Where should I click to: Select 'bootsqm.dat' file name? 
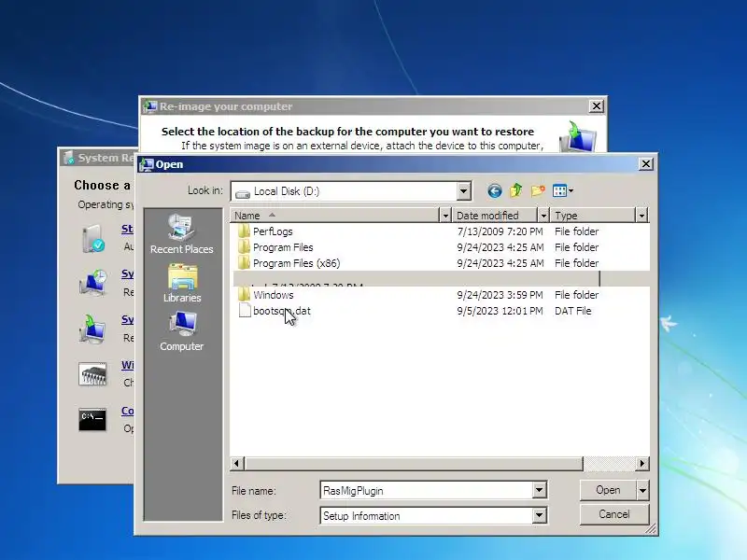click(282, 311)
